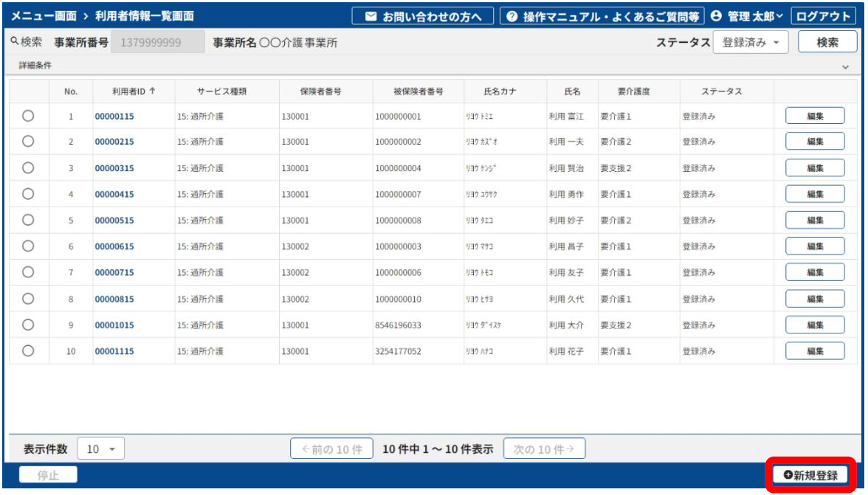Click insured number 8546196033
The height and width of the screenshot is (495, 868).
398,325
